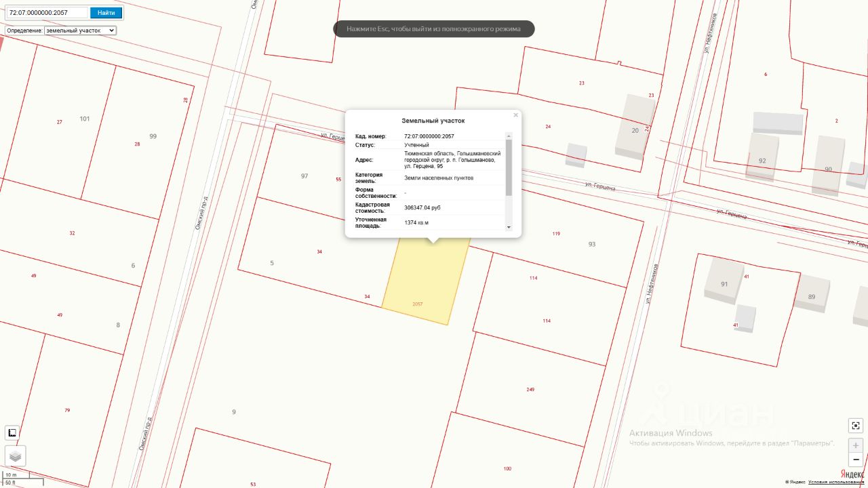The width and height of the screenshot is (868, 488).
Task: Click house number 93 on the map
Action: [x=592, y=244]
